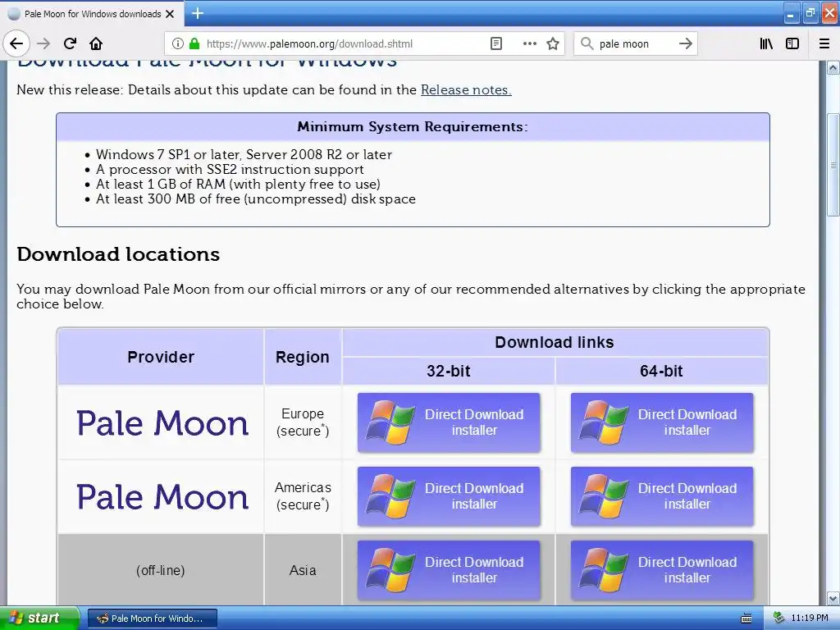Download Europe 64-bit installer

point(662,422)
